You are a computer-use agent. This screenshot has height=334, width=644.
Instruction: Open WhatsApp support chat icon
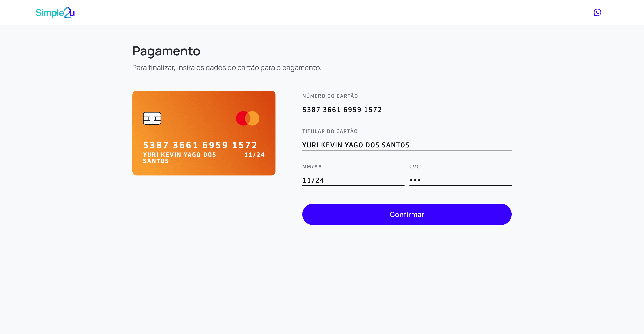tap(597, 13)
